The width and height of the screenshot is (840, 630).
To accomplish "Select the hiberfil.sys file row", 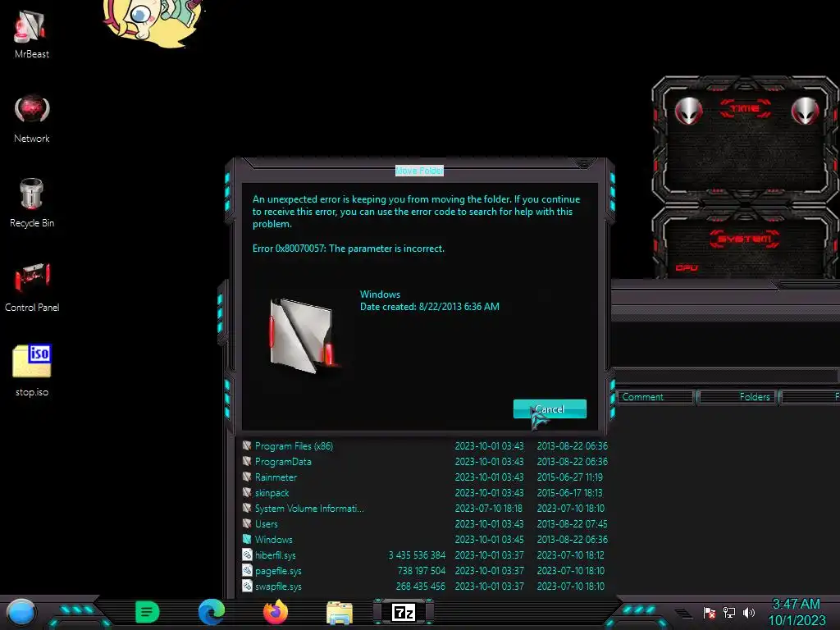I will (425, 555).
